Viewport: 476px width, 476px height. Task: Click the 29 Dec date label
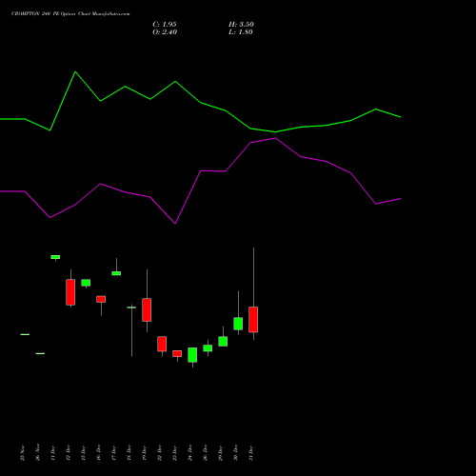220,453
